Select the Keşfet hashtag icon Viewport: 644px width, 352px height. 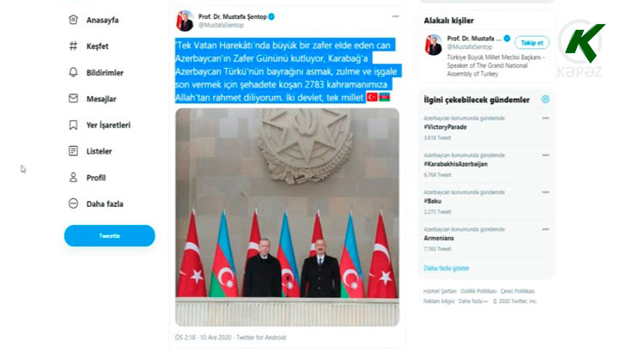tap(73, 46)
